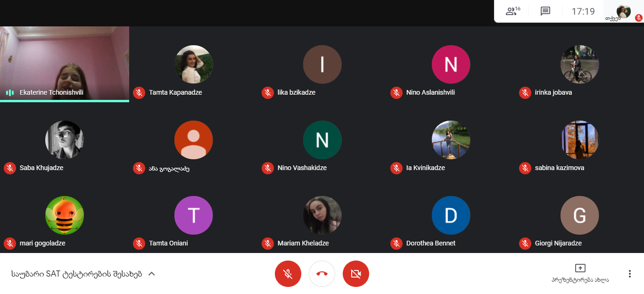Viewport: 644px width, 294px height.
Task: Click the speaking indicator beside Ekaterine Tchonishvili
Action: (x=10, y=93)
